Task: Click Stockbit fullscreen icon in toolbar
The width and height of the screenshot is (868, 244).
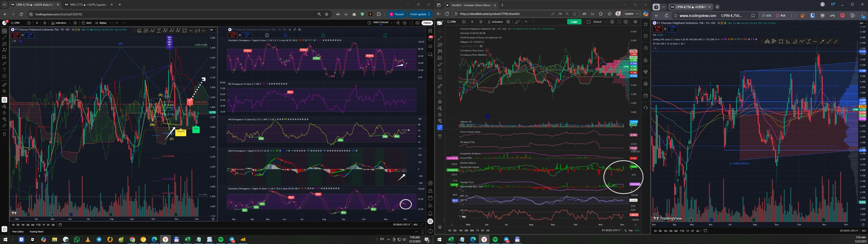Action: coord(619,22)
